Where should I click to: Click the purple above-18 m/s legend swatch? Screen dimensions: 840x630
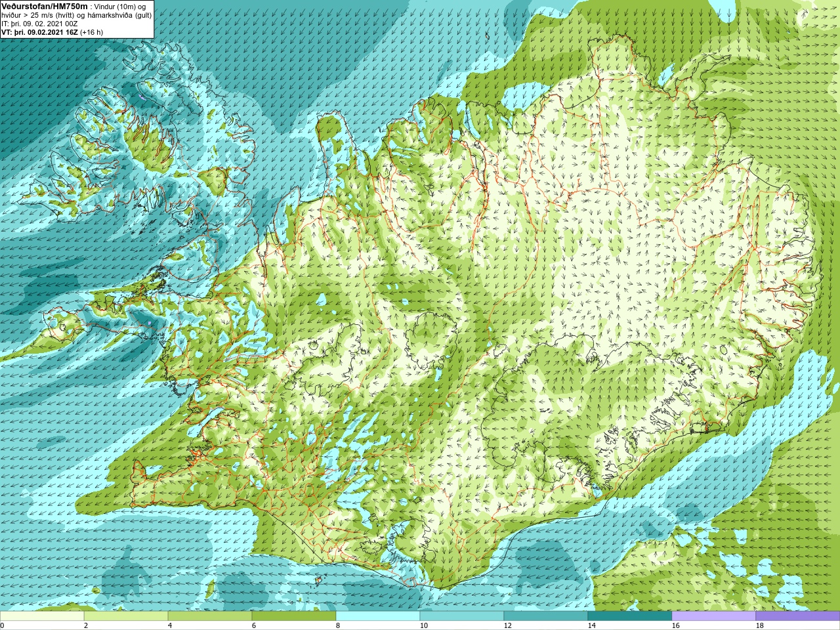(x=798, y=616)
